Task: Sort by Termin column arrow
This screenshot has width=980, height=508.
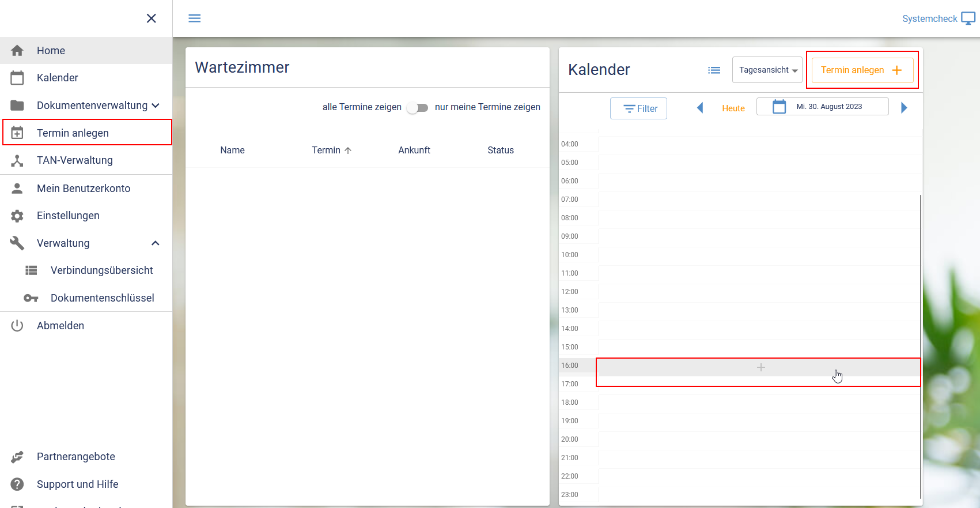Action: tap(348, 150)
